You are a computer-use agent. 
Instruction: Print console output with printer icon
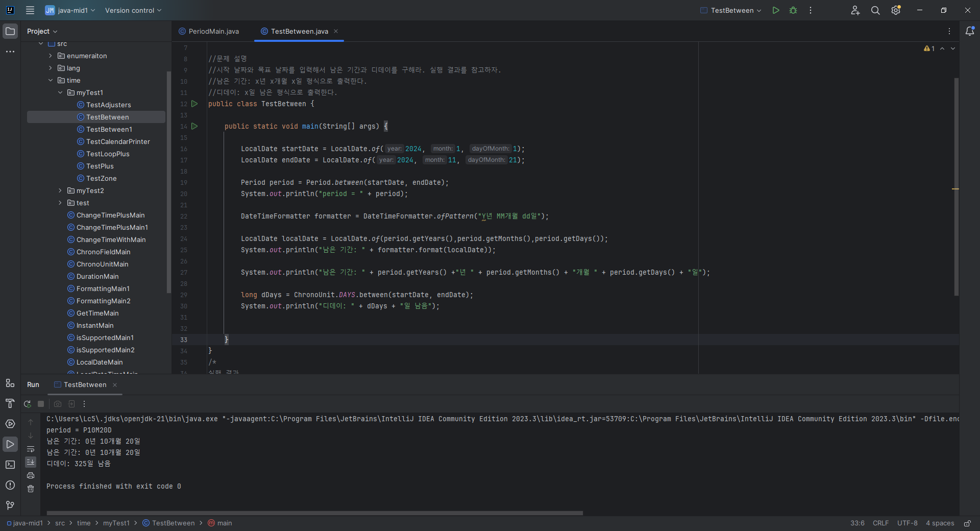click(31, 475)
